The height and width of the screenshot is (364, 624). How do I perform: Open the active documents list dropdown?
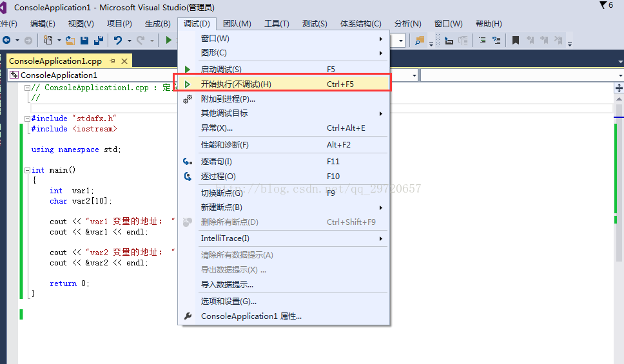click(620, 61)
